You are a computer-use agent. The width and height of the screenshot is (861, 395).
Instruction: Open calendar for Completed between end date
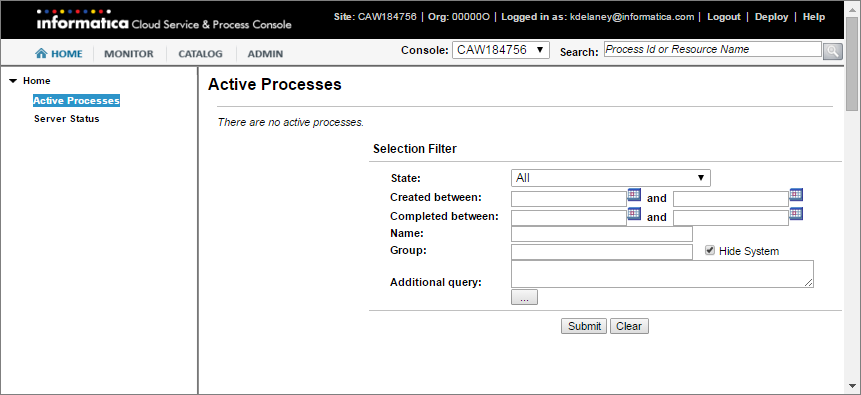coord(796,213)
